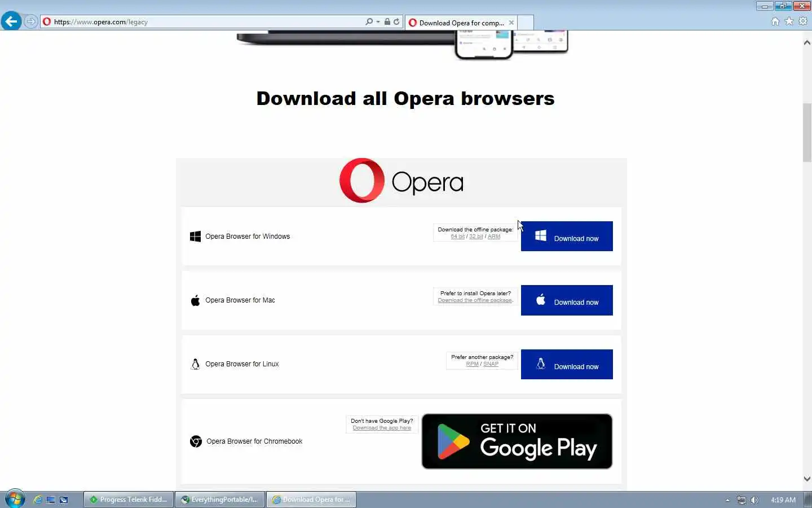The image size is (812, 508).
Task: Click the Opera favicon in the address bar
Action: click(47, 21)
